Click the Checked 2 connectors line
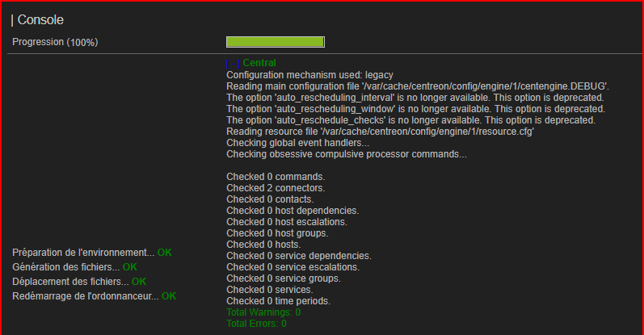The width and height of the screenshot is (644, 335). click(x=276, y=188)
